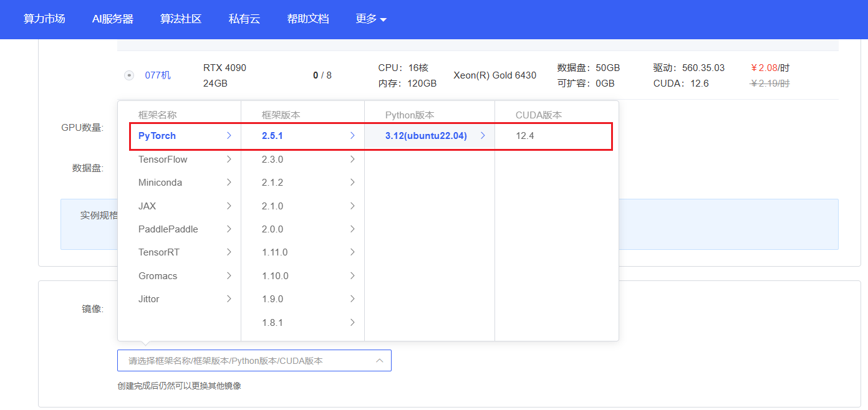
Task: Collapse the image dropdown via its arrow
Action: point(379,361)
